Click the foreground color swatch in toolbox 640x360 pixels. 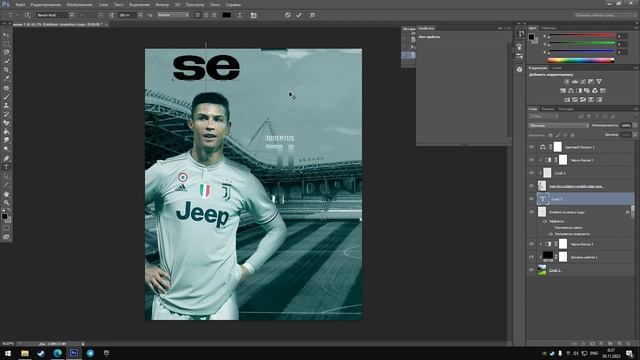coord(4,216)
